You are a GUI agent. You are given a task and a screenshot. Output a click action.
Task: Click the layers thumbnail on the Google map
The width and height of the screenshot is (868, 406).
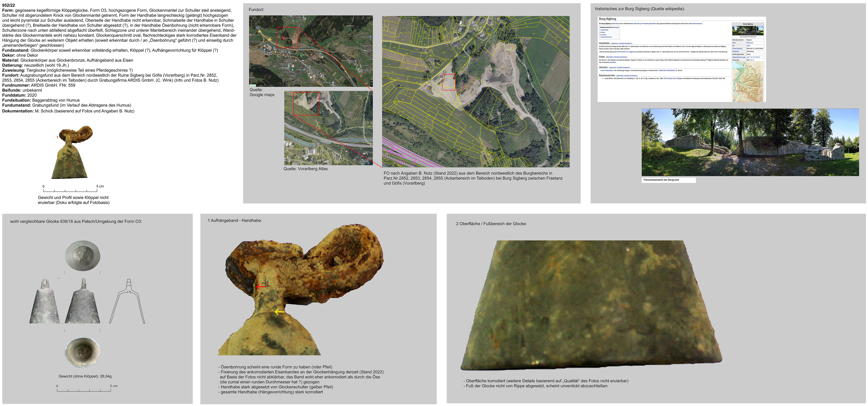click(253, 86)
